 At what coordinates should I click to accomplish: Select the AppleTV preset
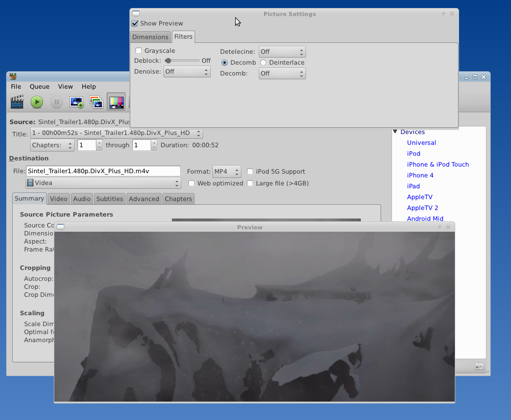pos(420,197)
